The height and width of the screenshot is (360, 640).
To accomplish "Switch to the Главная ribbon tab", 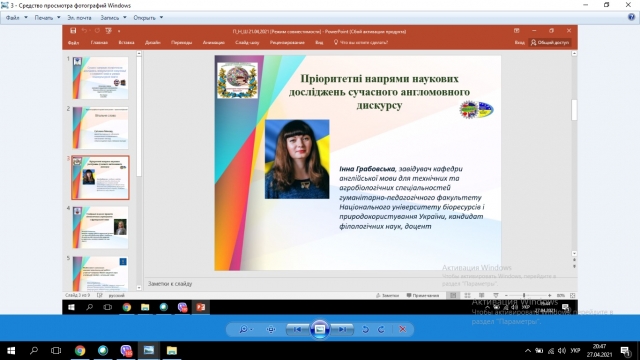I will [x=99, y=42].
